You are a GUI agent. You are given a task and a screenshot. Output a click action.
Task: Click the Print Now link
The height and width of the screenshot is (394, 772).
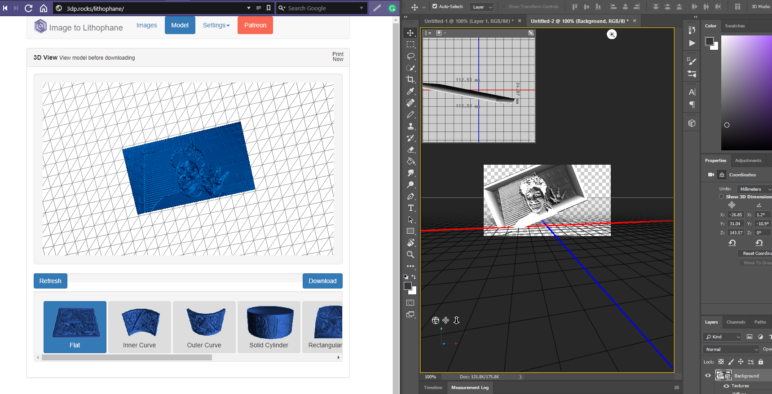pyautogui.click(x=338, y=56)
